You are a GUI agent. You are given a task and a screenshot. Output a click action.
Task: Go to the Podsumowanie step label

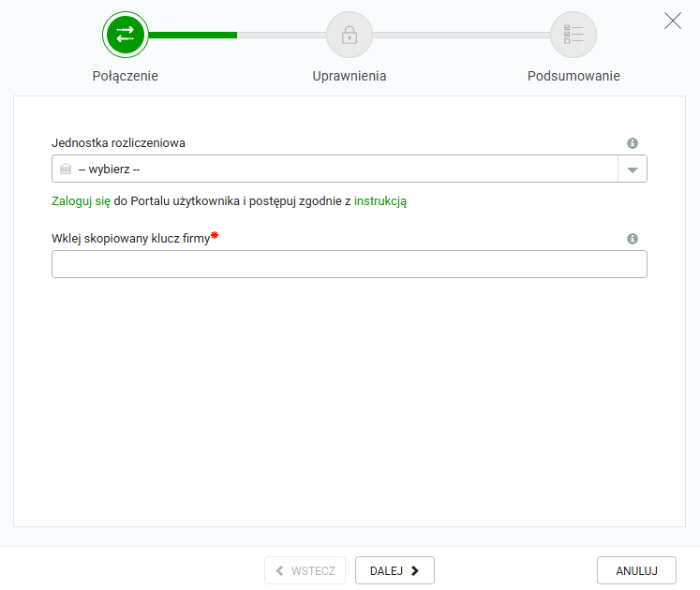tap(573, 77)
